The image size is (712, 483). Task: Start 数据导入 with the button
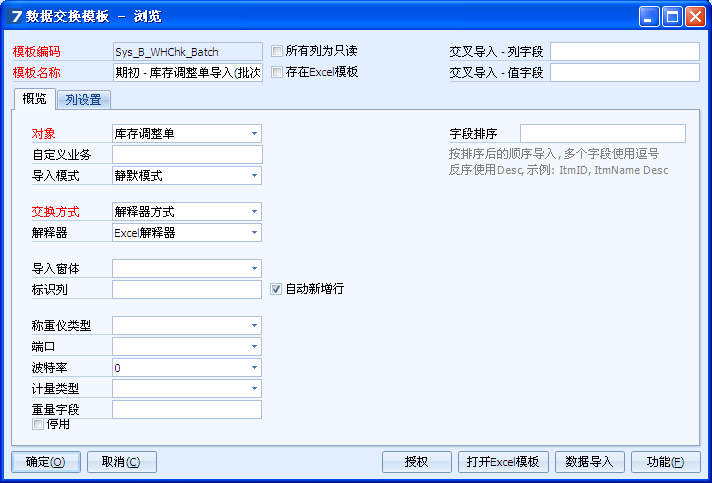(x=589, y=462)
